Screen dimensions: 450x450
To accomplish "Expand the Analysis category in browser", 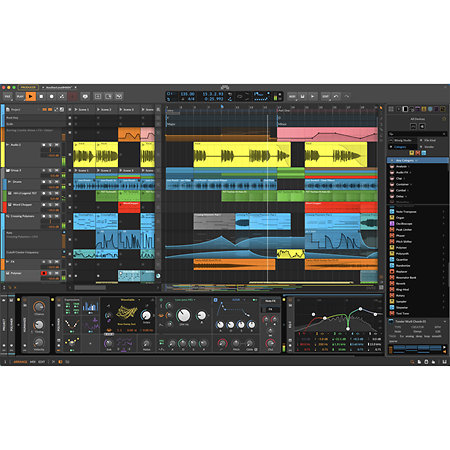I will pyautogui.click(x=409, y=166).
